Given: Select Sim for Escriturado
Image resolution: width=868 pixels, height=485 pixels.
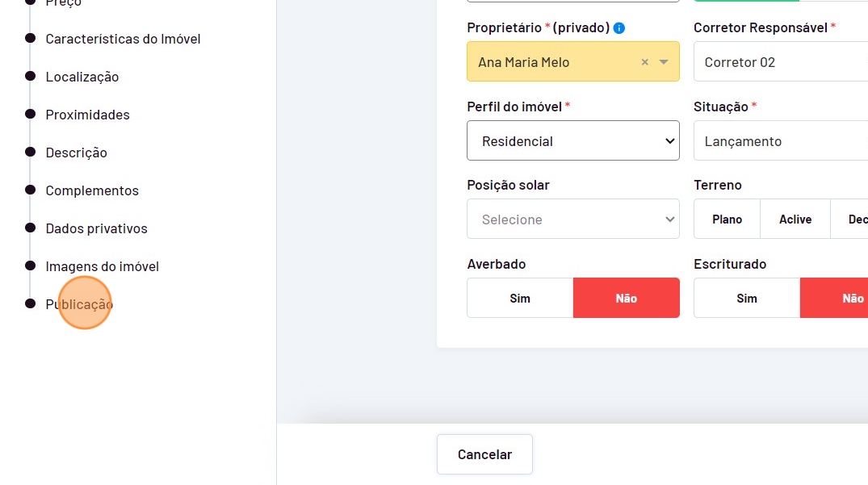Looking at the screenshot, I should tap(747, 299).
